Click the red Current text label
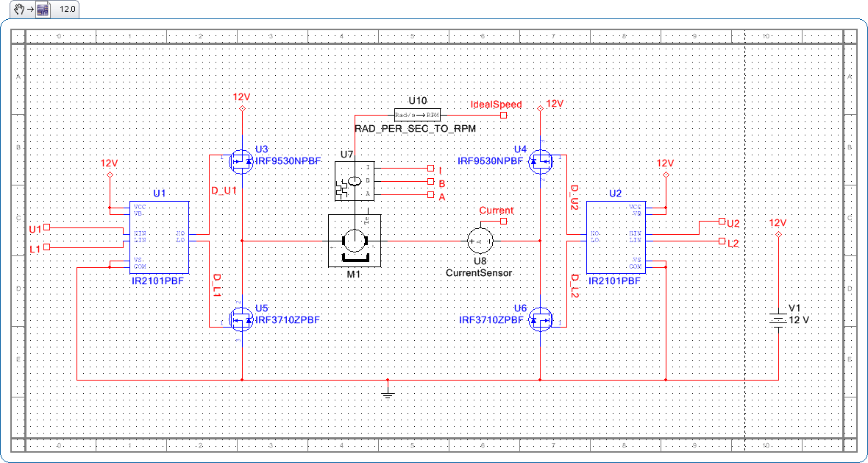Screen dimensions: 868x463 point(496,211)
